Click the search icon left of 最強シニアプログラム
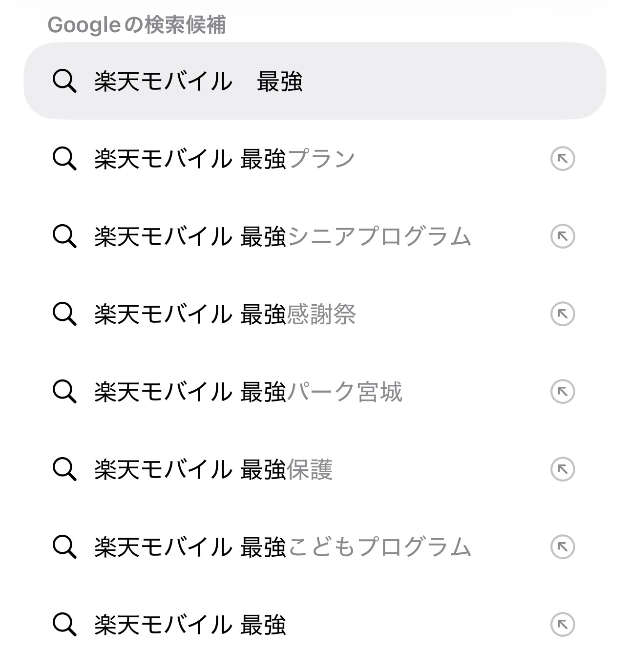This screenshot has width=630, height=672. coord(64,236)
